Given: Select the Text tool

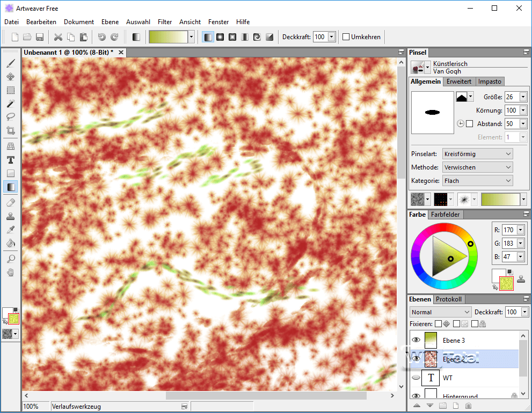Looking at the screenshot, I should (10, 160).
